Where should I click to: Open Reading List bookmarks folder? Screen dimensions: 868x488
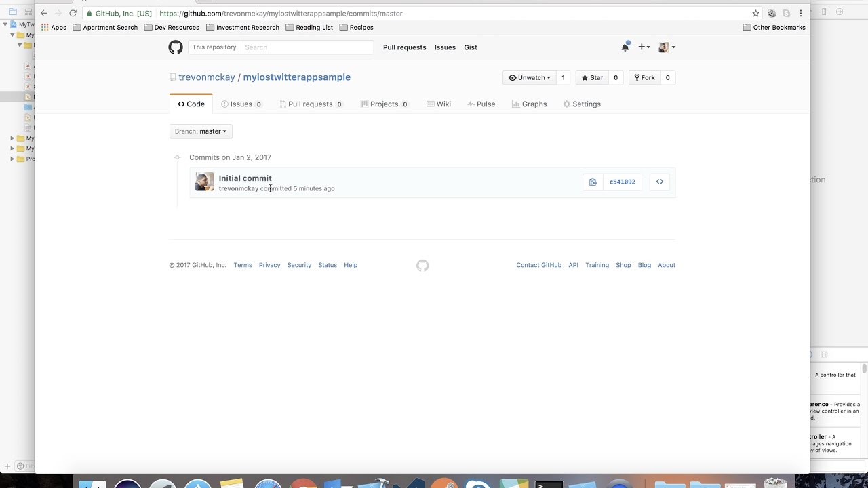pos(309,28)
